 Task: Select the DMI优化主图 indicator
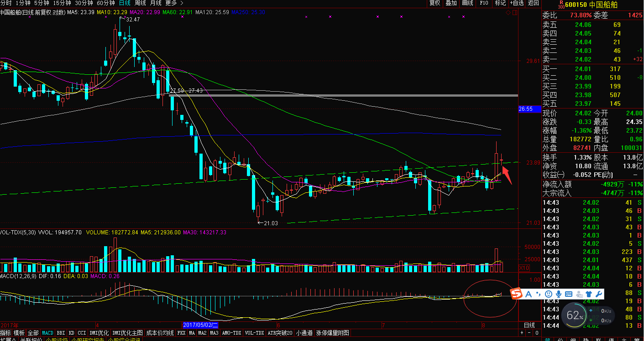(127, 333)
